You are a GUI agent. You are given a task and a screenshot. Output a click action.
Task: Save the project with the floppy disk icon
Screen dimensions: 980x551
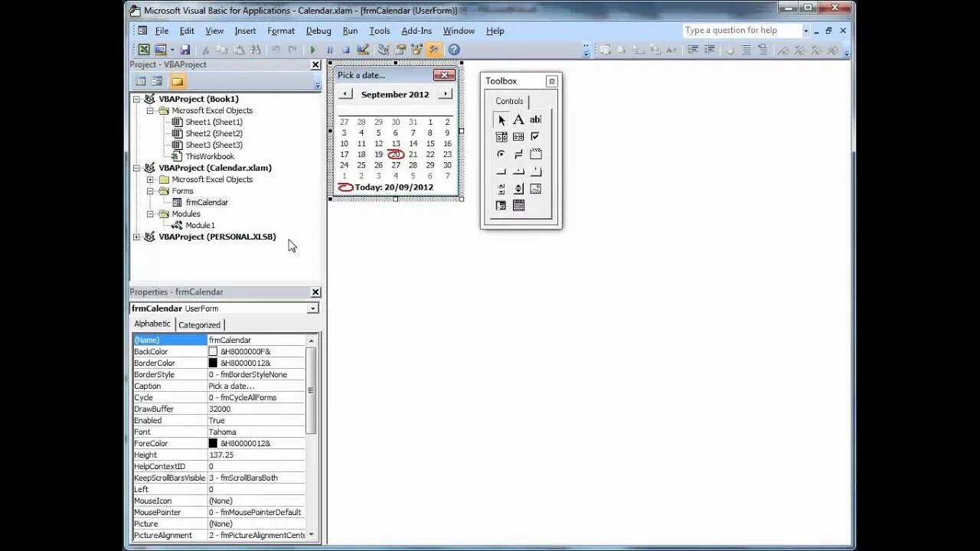click(x=185, y=50)
